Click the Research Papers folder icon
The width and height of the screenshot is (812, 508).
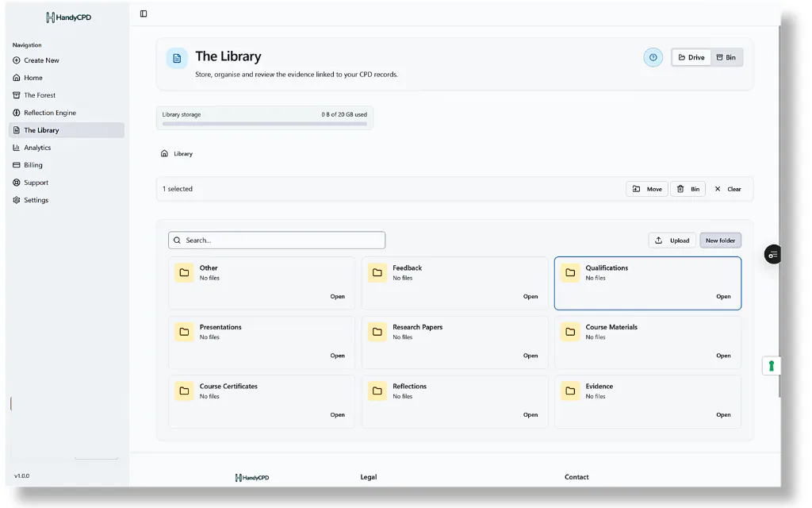pyautogui.click(x=377, y=332)
